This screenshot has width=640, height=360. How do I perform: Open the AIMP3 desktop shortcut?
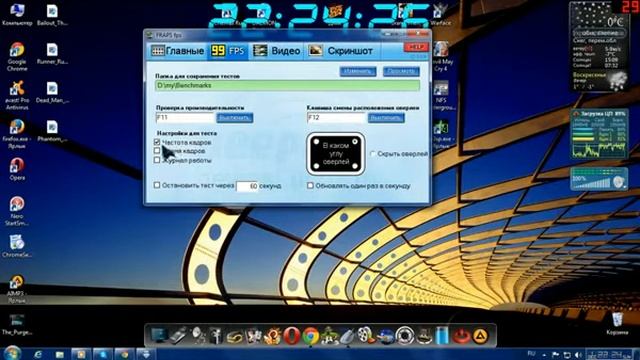click(17, 289)
